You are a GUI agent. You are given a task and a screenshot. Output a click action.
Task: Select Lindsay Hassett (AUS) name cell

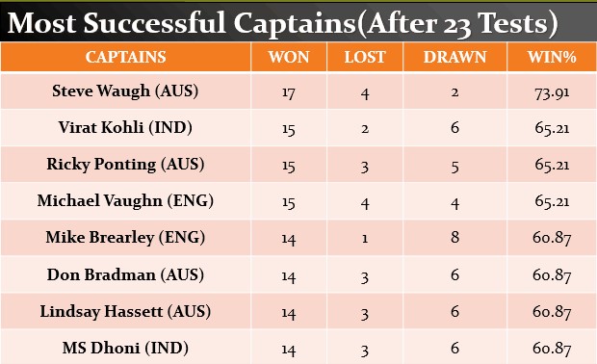(x=125, y=311)
